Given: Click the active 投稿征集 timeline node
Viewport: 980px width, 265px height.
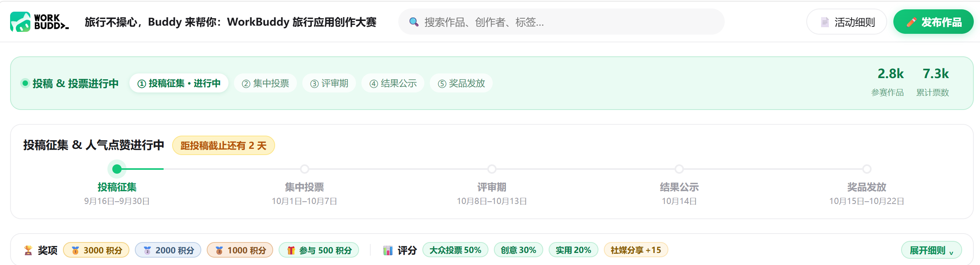Looking at the screenshot, I should point(117,169).
